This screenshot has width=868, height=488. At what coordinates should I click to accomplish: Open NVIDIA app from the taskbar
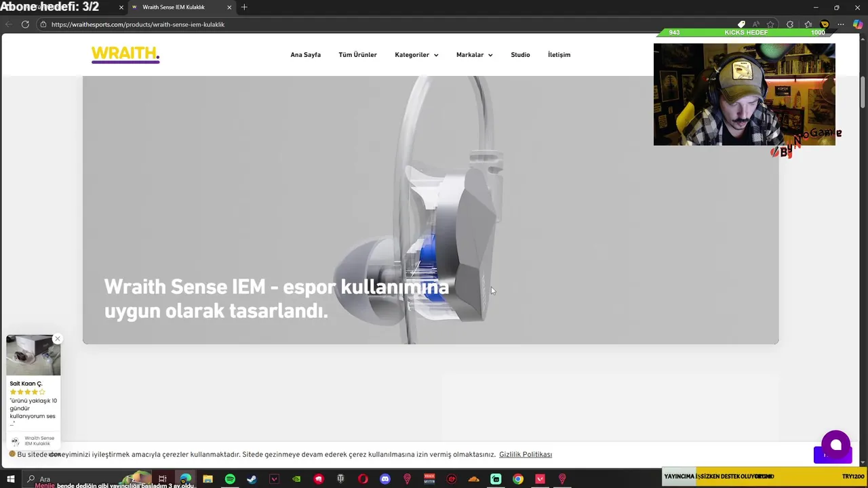pos(296,479)
